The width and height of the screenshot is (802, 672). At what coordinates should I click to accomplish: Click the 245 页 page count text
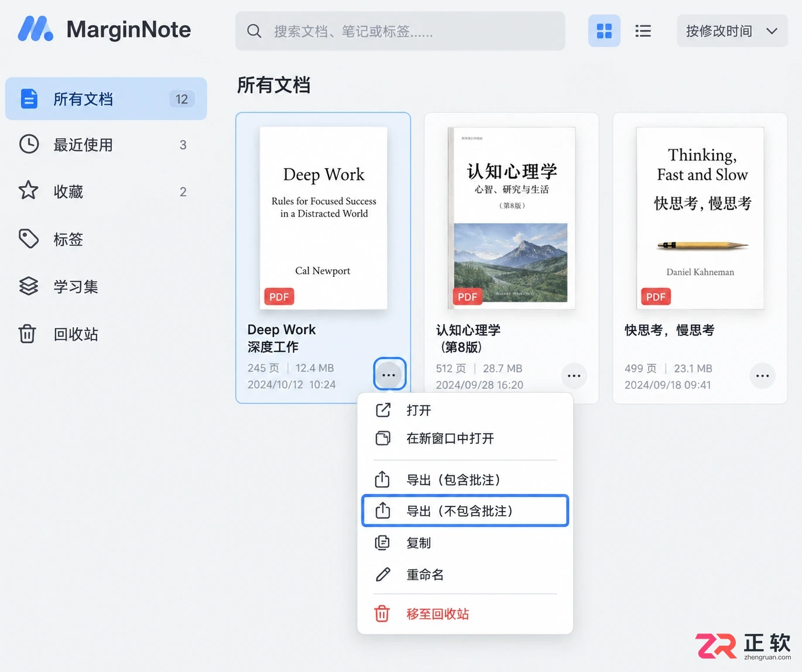263,368
